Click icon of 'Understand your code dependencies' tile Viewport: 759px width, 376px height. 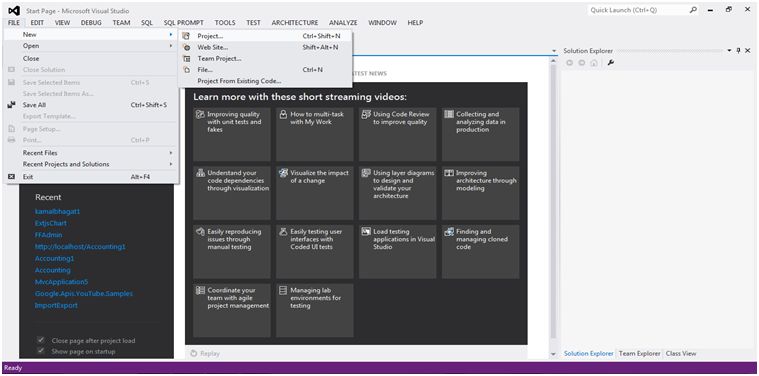(x=200, y=173)
